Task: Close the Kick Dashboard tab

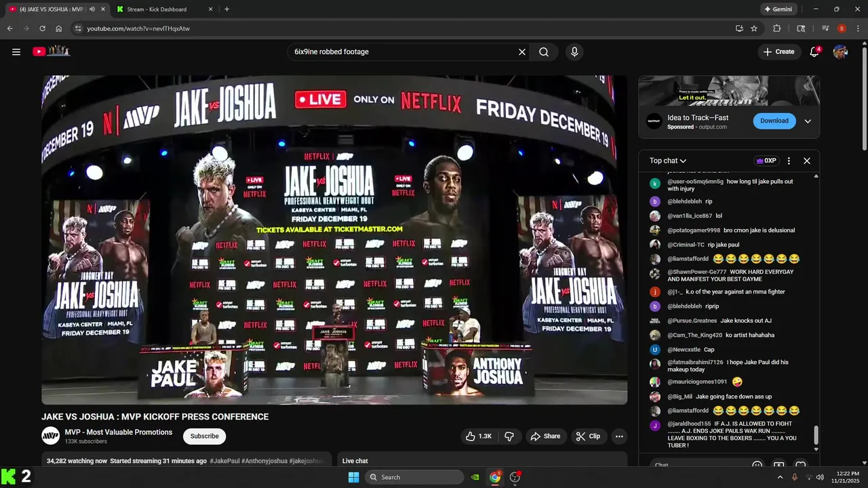Action: click(x=211, y=9)
